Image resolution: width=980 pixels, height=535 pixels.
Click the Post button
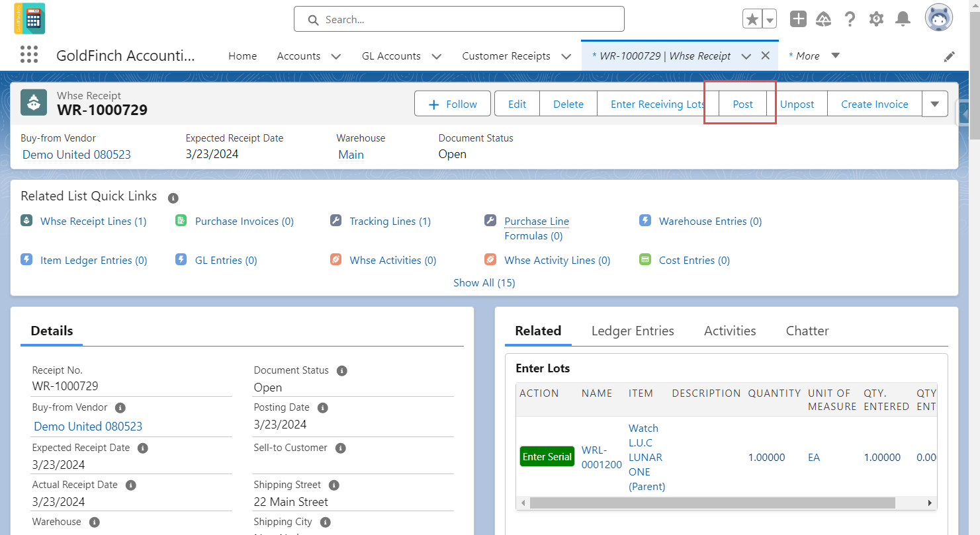point(743,104)
